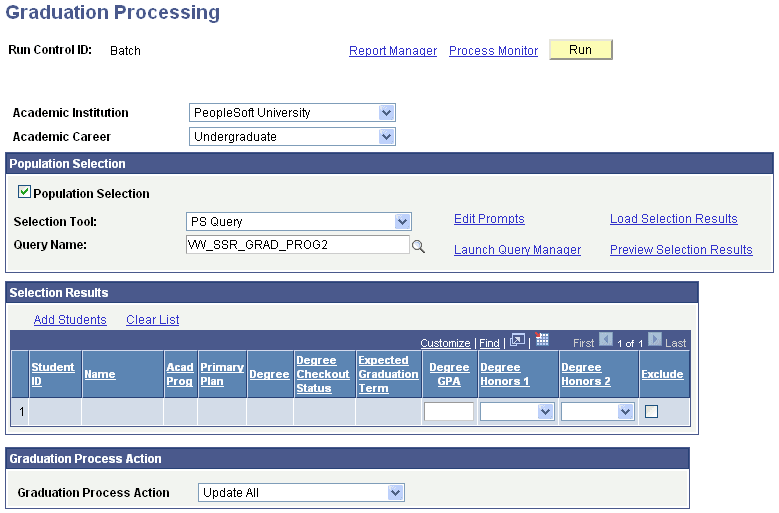The height and width of the screenshot is (513, 779).
Task: Click the Edit Prompts link
Action: pyautogui.click(x=489, y=219)
